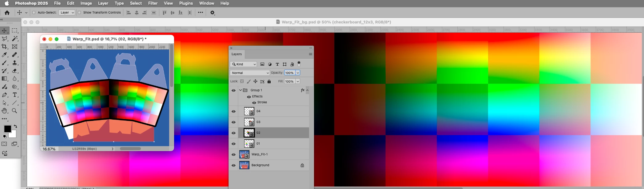Pick the Magic Wand tool

point(14,39)
